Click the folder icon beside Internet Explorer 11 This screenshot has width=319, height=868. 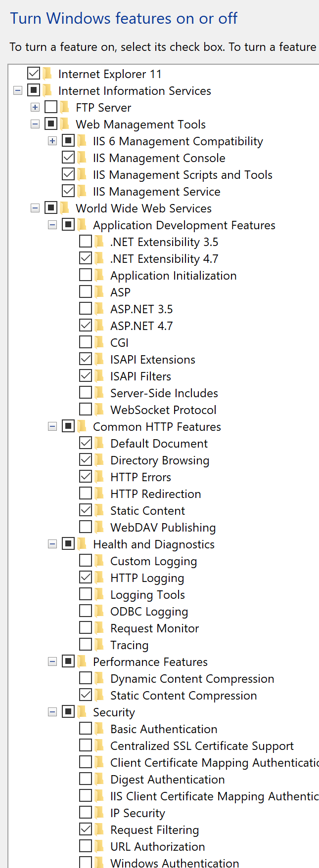point(47,74)
